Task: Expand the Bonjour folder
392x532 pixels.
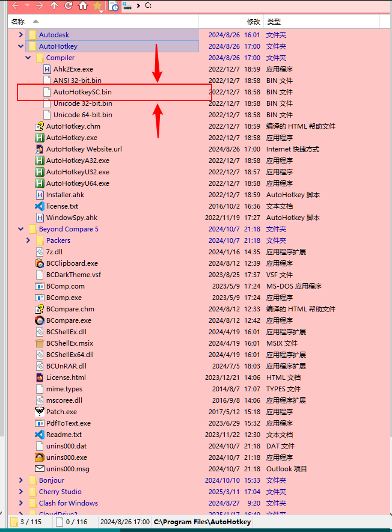Action: 20,480
